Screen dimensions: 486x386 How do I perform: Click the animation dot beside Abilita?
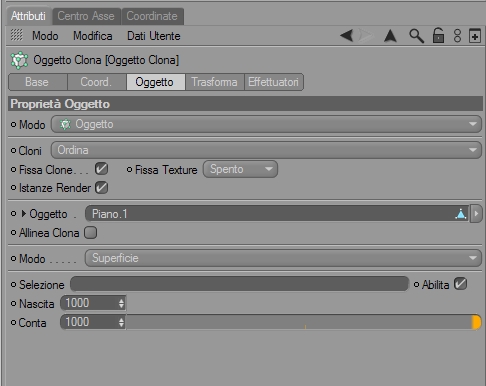pyautogui.click(x=416, y=285)
